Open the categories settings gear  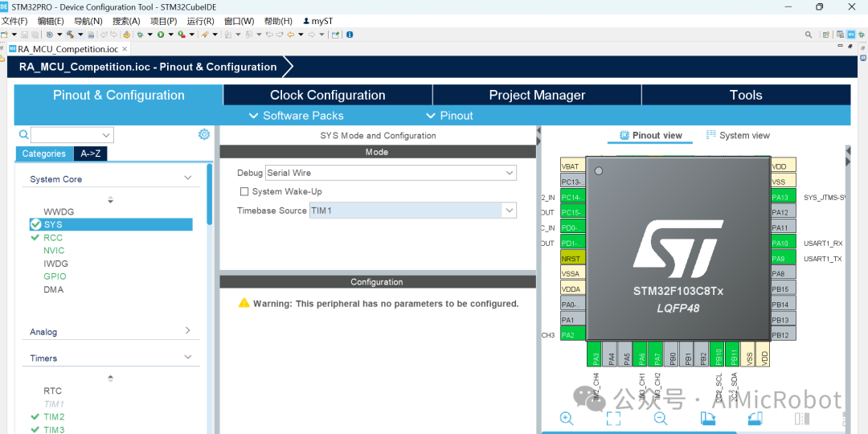pyautogui.click(x=204, y=134)
